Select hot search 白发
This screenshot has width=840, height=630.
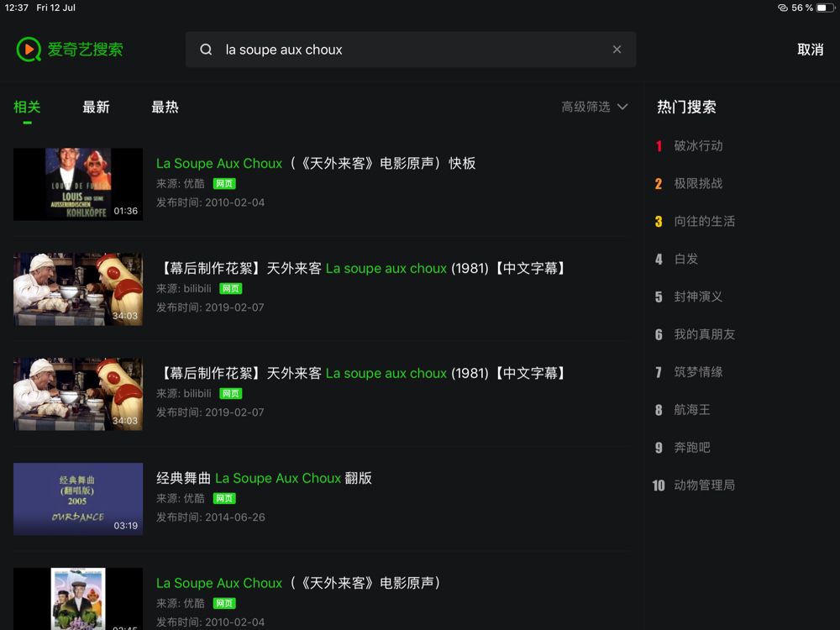pyautogui.click(x=686, y=260)
